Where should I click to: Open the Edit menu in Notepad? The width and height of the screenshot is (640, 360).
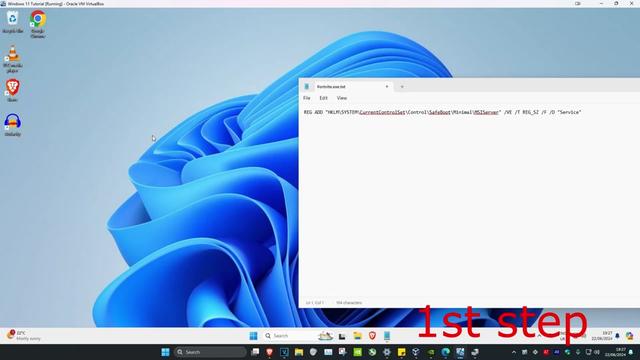pos(323,98)
